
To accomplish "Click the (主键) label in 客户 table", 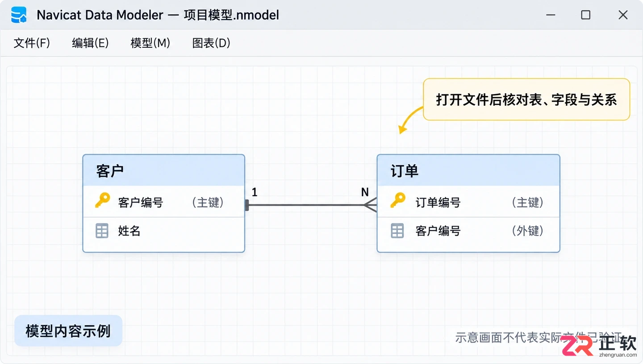I will click(208, 203).
